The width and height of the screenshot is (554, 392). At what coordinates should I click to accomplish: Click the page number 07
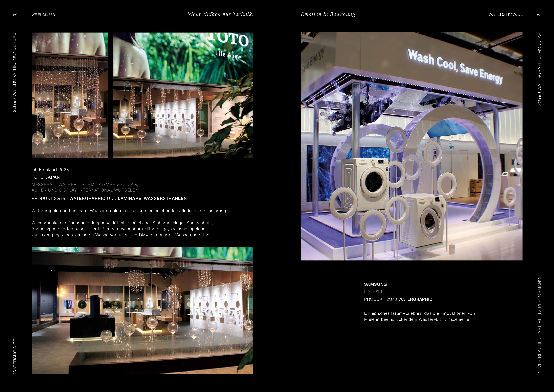click(x=539, y=15)
